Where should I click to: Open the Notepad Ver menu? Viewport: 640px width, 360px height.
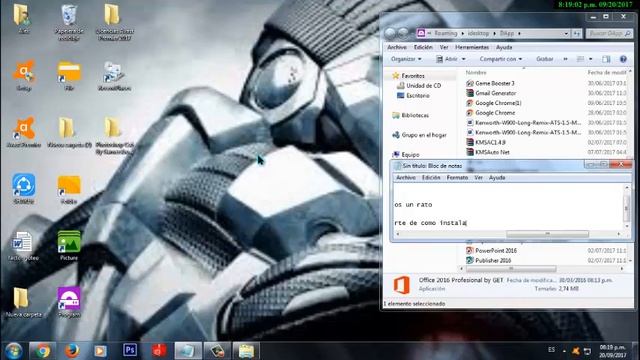pos(478,178)
